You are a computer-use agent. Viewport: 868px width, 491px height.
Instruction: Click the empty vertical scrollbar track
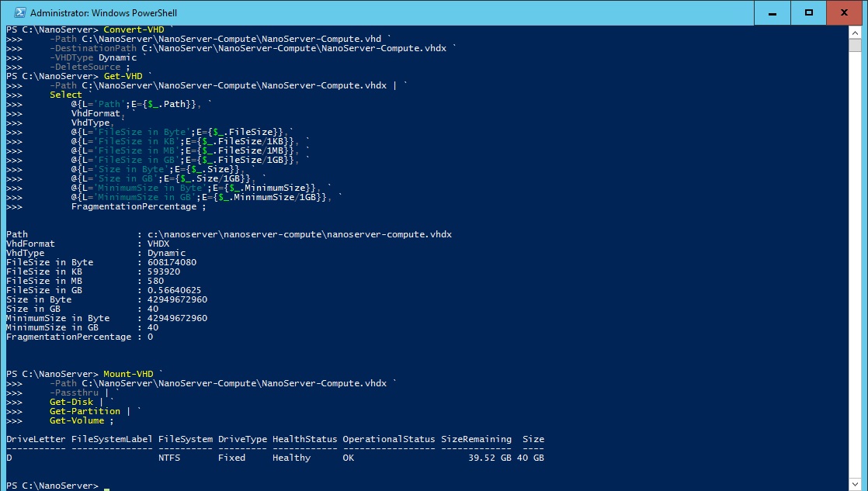pyautogui.click(x=855, y=265)
